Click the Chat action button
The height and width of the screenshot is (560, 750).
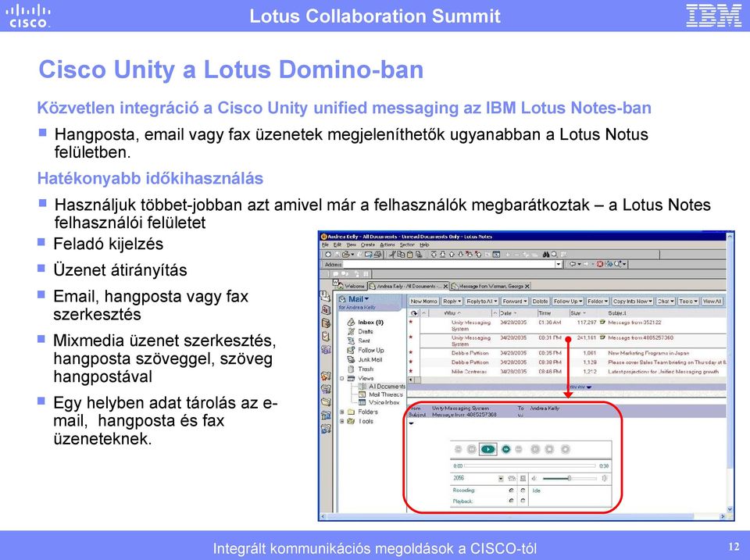pyautogui.click(x=666, y=301)
